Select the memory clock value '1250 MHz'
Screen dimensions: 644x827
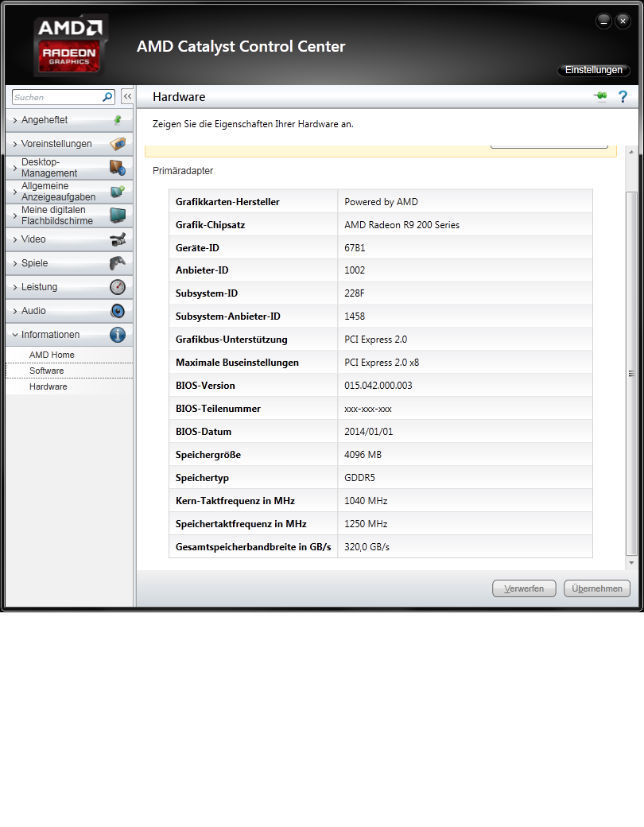click(366, 524)
